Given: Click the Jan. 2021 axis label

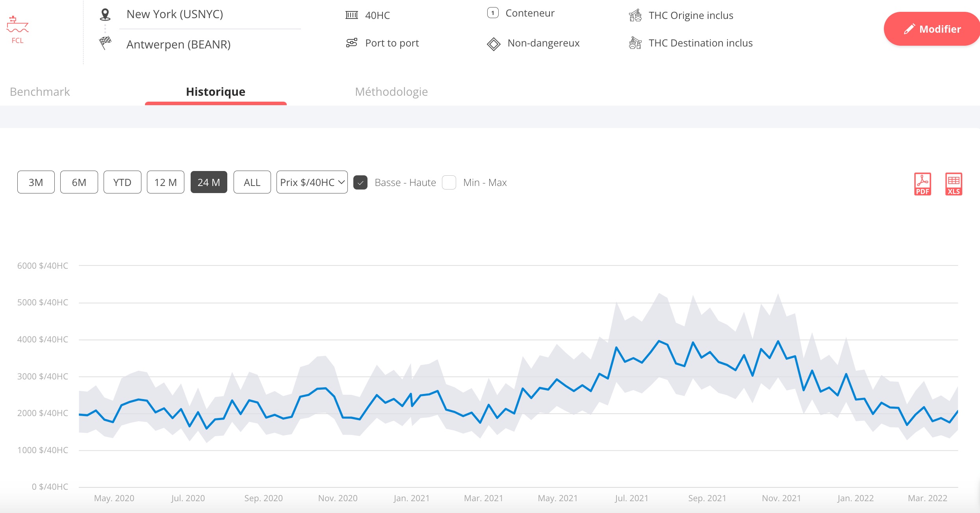Looking at the screenshot, I should tap(412, 498).
